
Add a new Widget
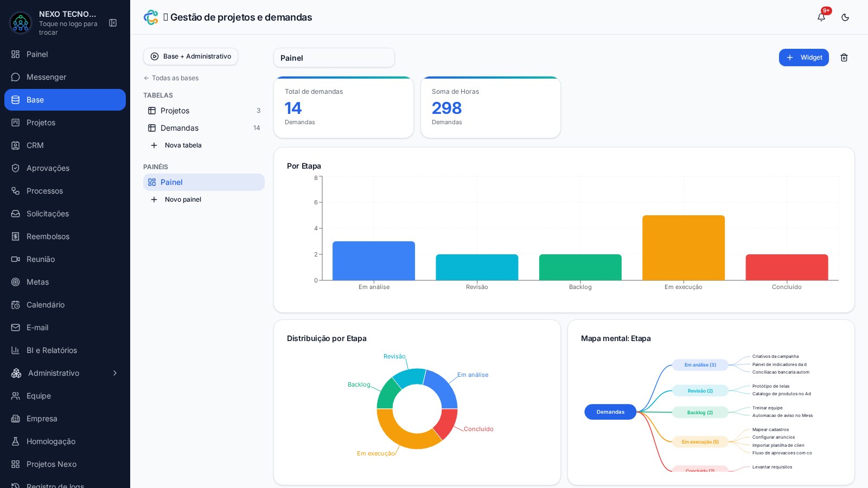coord(804,57)
